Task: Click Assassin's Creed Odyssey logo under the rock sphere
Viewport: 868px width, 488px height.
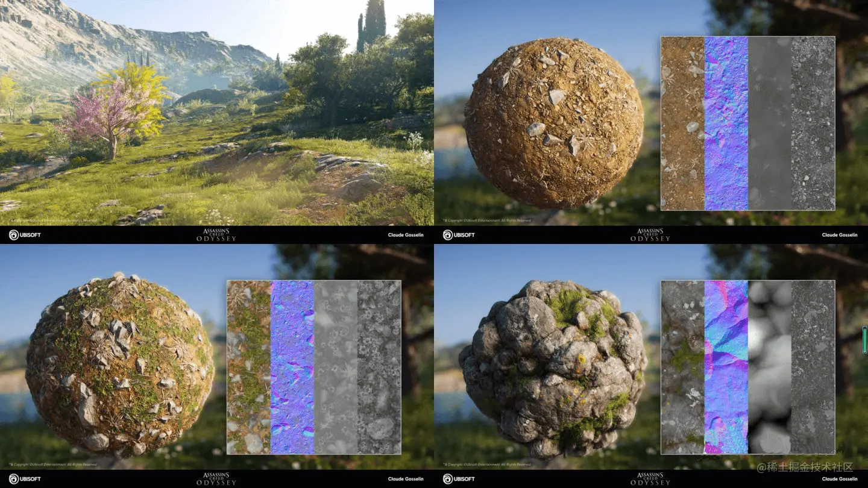Action: pyautogui.click(x=650, y=479)
